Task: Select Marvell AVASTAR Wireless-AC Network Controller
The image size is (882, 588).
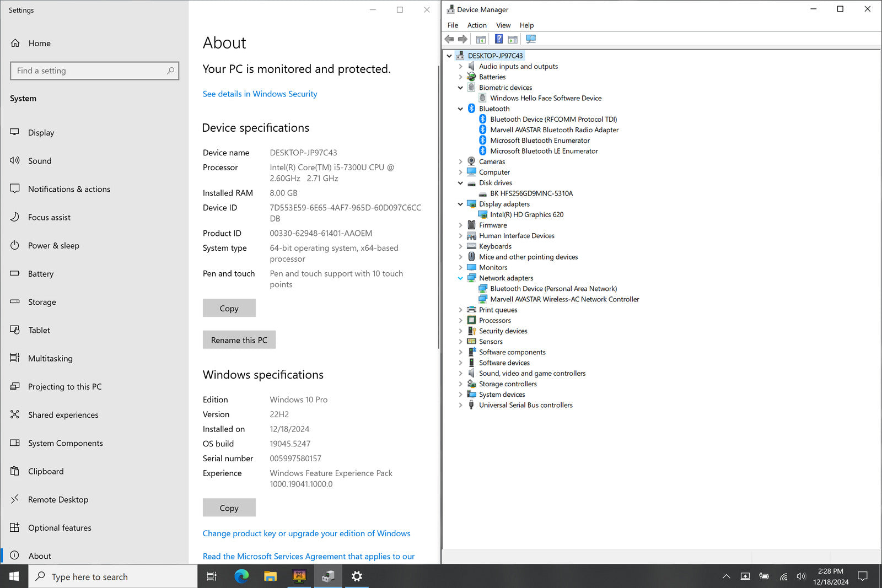Action: pyautogui.click(x=564, y=299)
